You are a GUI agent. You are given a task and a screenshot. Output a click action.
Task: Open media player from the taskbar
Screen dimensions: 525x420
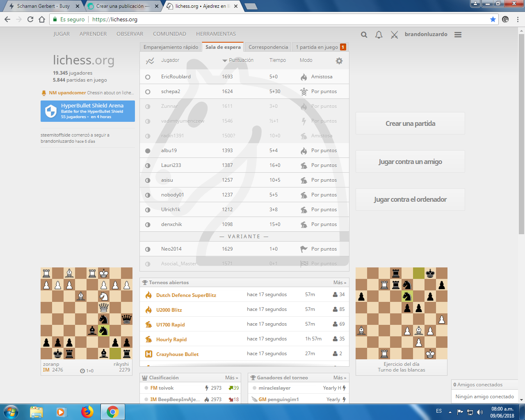coord(61,412)
